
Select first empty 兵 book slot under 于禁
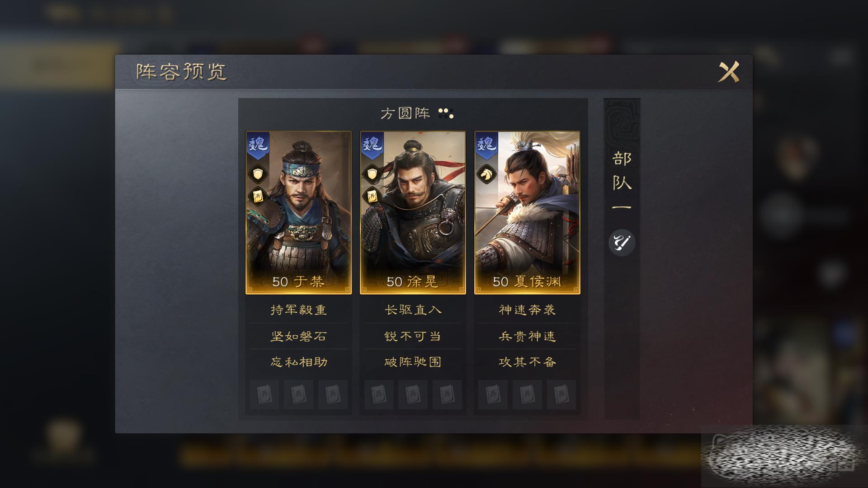(x=264, y=394)
